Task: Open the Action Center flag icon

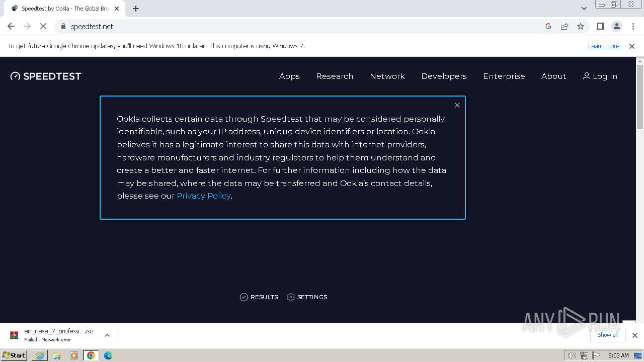Action: pyautogui.click(x=596, y=355)
